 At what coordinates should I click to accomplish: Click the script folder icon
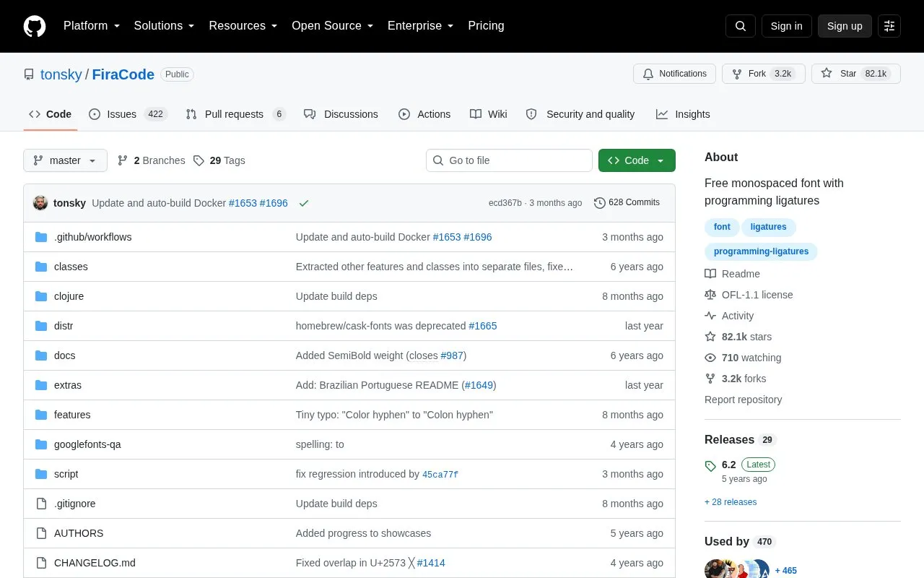click(41, 474)
